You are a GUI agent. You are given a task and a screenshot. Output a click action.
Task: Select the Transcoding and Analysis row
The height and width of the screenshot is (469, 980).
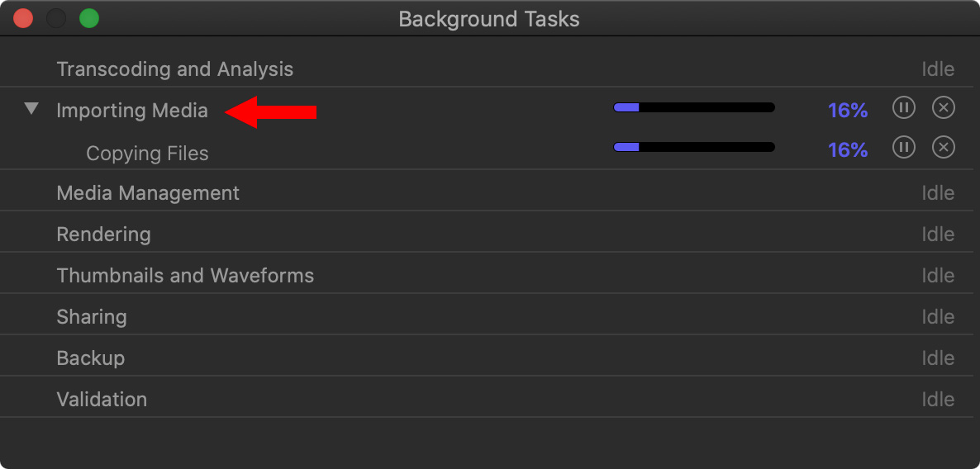490,69
